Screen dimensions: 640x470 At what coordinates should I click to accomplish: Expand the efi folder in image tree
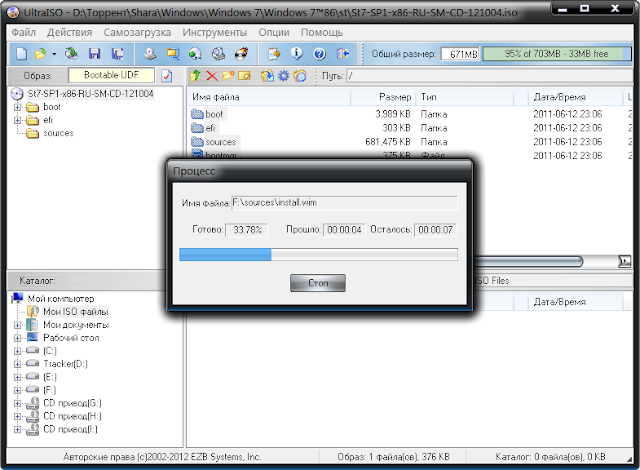pyautogui.click(x=17, y=120)
